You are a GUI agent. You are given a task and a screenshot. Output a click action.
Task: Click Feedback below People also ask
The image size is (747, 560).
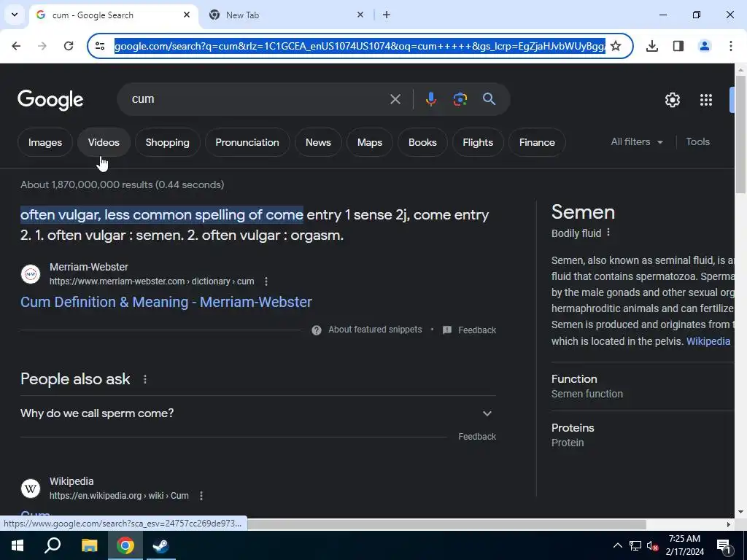pos(477,437)
